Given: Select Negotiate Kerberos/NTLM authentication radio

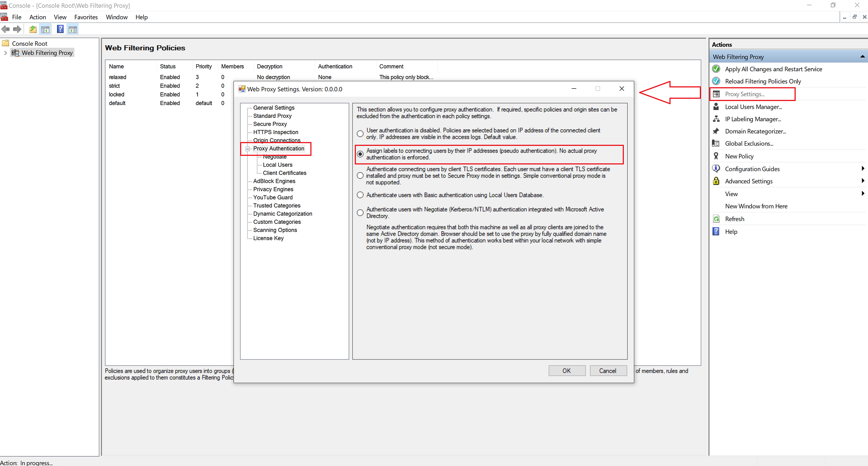Looking at the screenshot, I should 360,212.
